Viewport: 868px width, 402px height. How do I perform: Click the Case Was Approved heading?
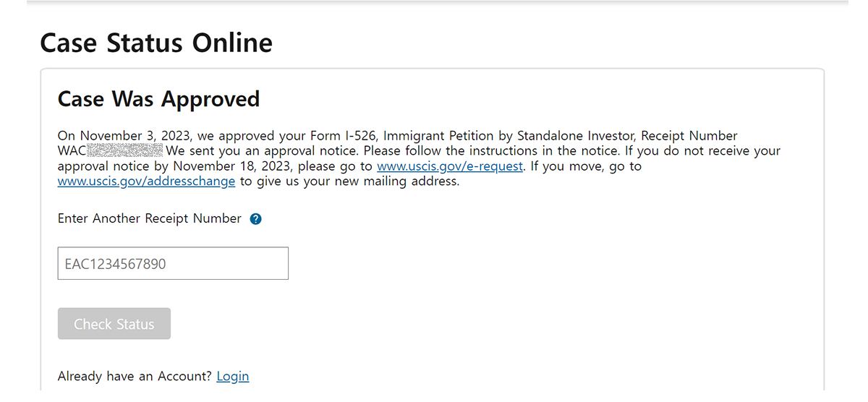pyautogui.click(x=158, y=98)
